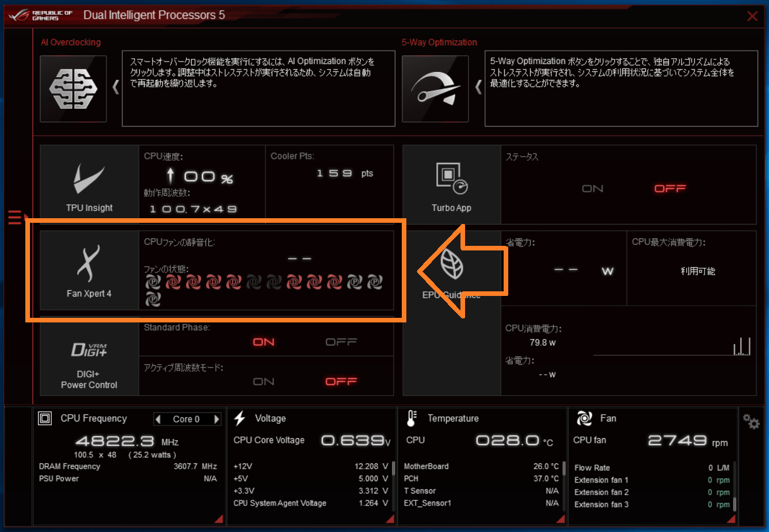
Task: Switch Standard Phase to OFF
Action: 341,342
